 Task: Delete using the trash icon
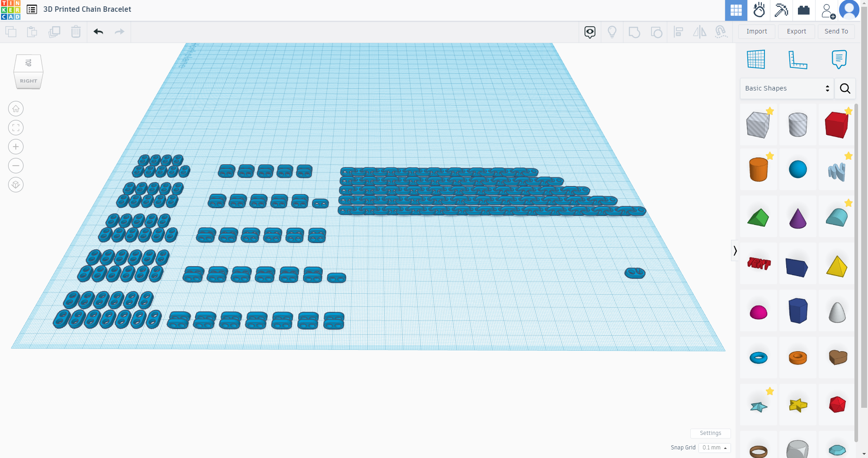tap(75, 32)
